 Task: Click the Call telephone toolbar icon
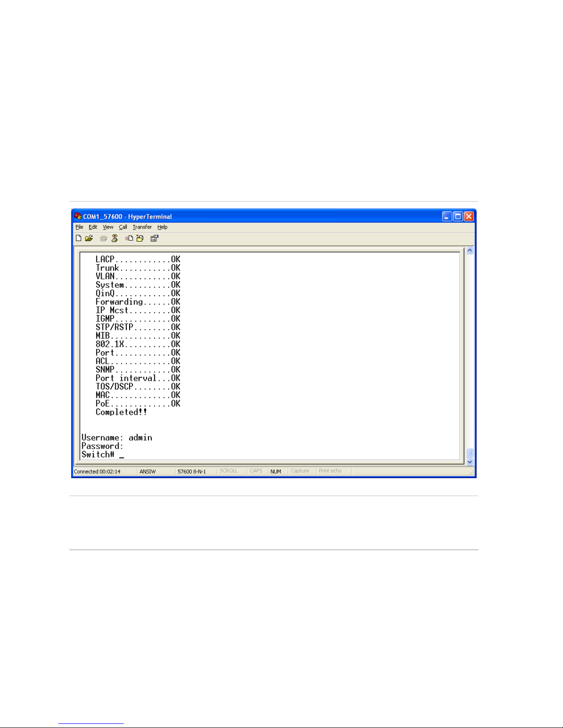click(103, 238)
